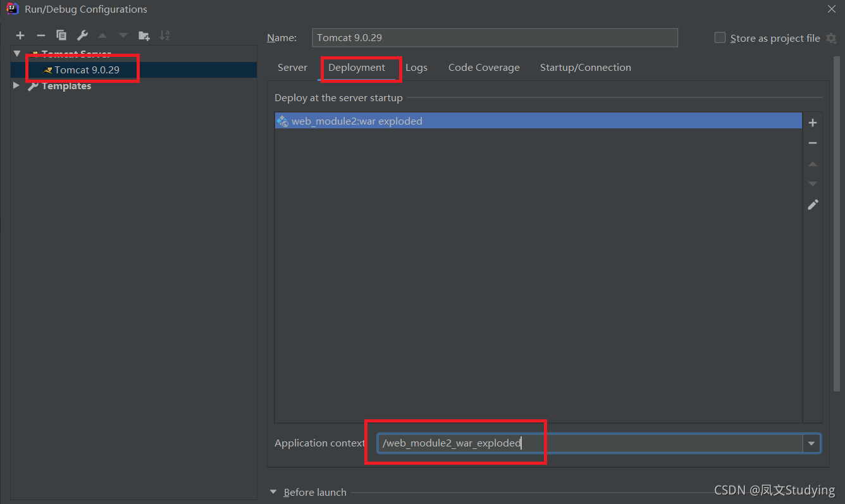The width and height of the screenshot is (845, 504).
Task: Open the Code Coverage tab
Action: pyautogui.click(x=484, y=68)
